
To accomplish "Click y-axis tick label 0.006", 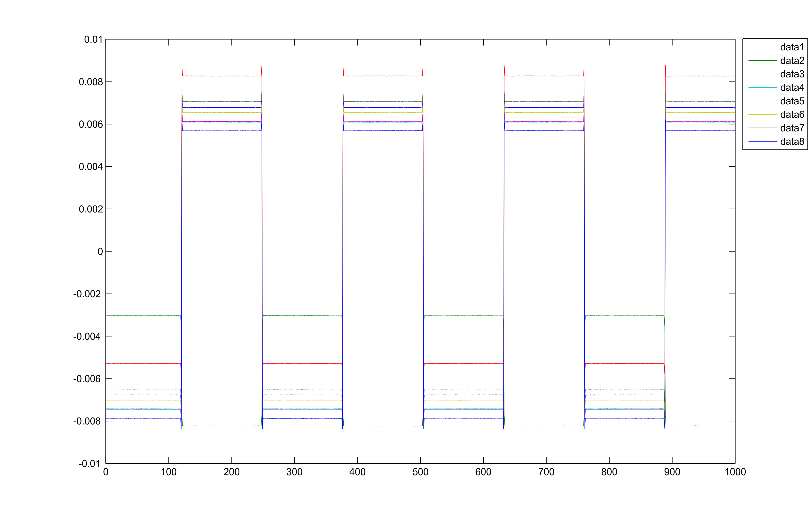I will pos(91,124).
